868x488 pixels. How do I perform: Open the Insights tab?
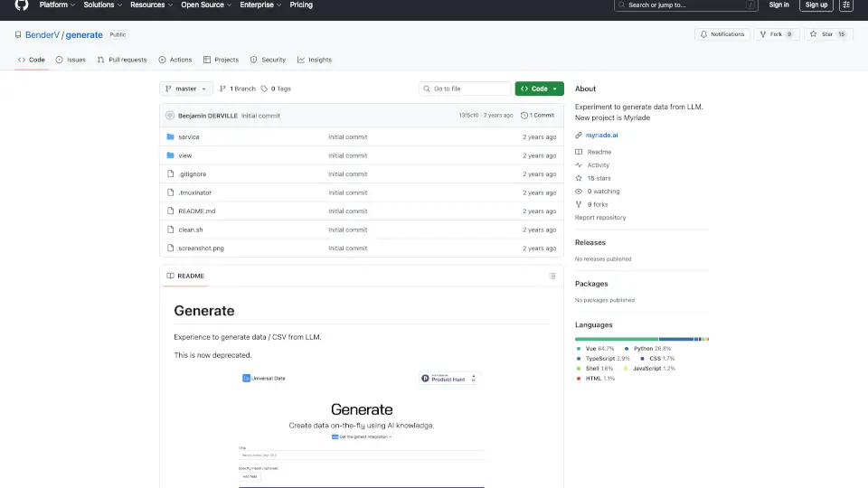[x=315, y=60]
